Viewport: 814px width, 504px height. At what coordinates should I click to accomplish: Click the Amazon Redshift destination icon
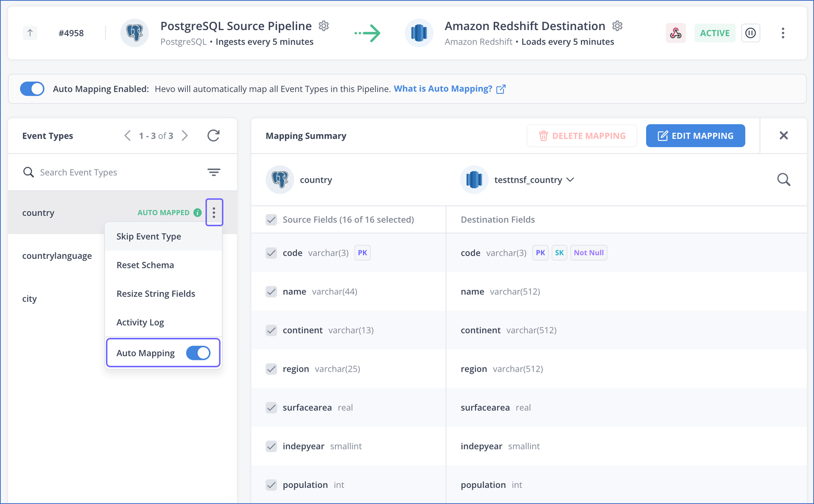(418, 33)
